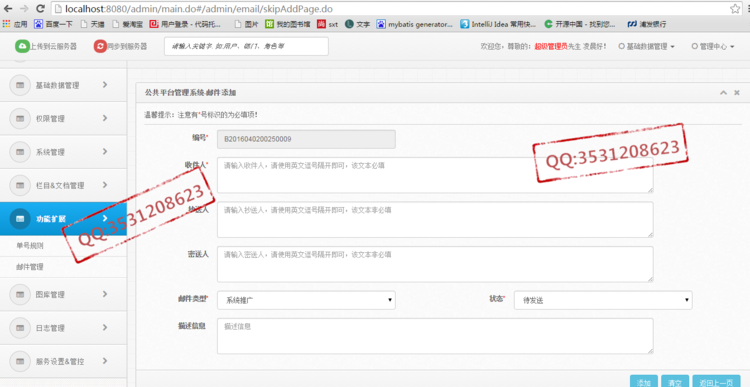Collapse the 邮件添加 panel with the caret icon
Image resolution: width=750 pixels, height=387 pixels.
click(x=723, y=93)
